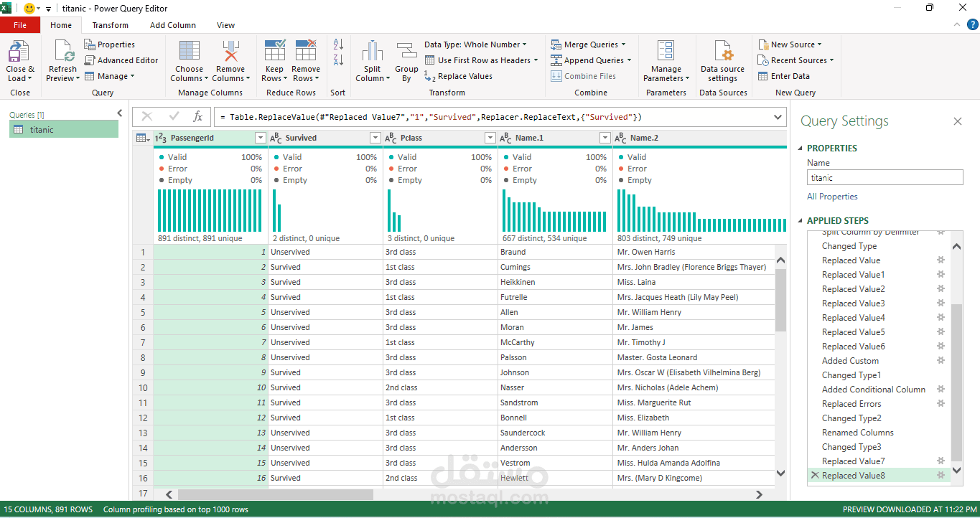Click the Close & Load icon
The image size is (980, 518).
pyautogui.click(x=19, y=52)
